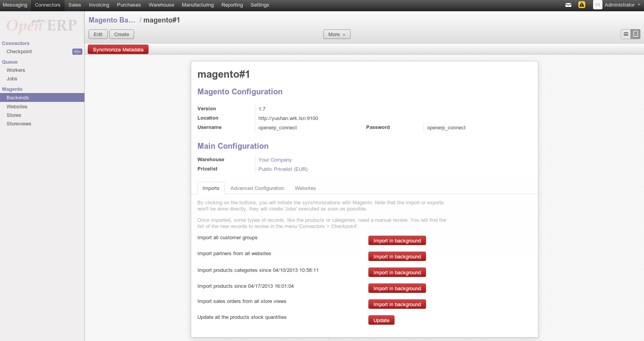The width and height of the screenshot is (644, 341).
Task: Click the Checkpoint 99+ counter badge
Action: (x=77, y=52)
